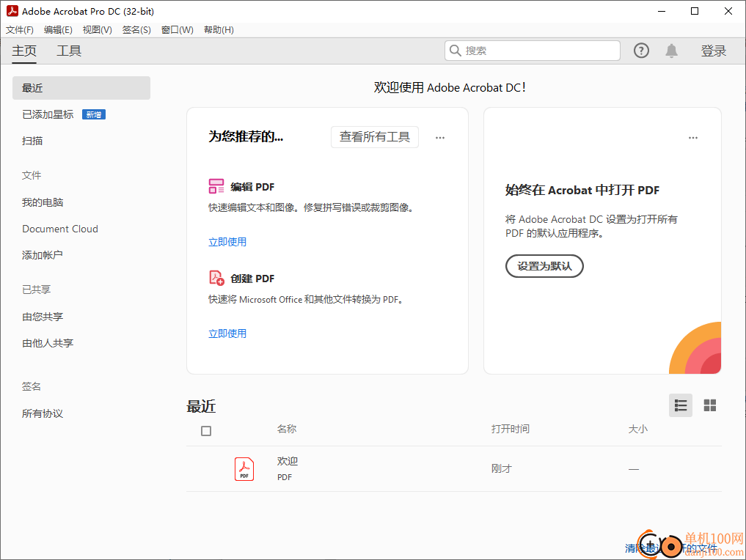Image resolution: width=746 pixels, height=560 pixels.
Task: Open the notifications bell
Action: point(671,51)
